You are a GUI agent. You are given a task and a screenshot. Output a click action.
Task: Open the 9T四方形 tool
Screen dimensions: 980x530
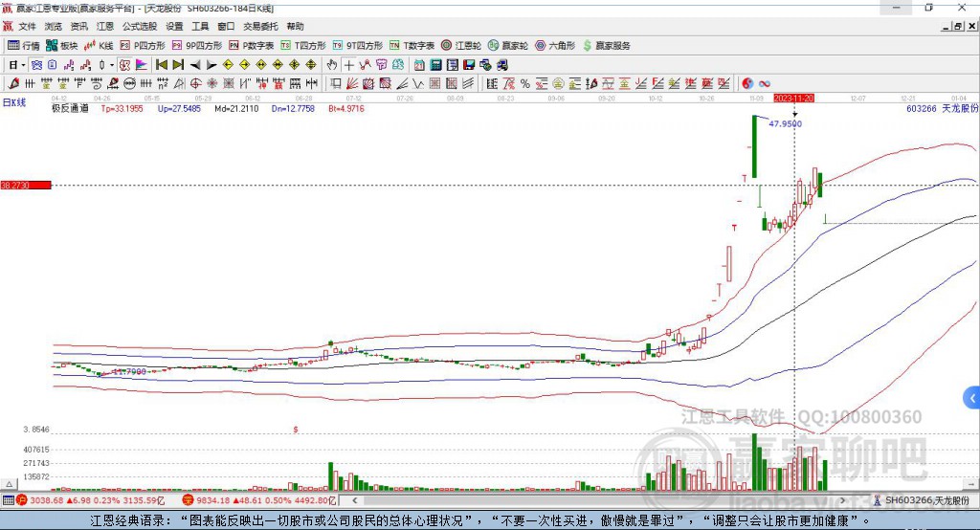coord(358,46)
